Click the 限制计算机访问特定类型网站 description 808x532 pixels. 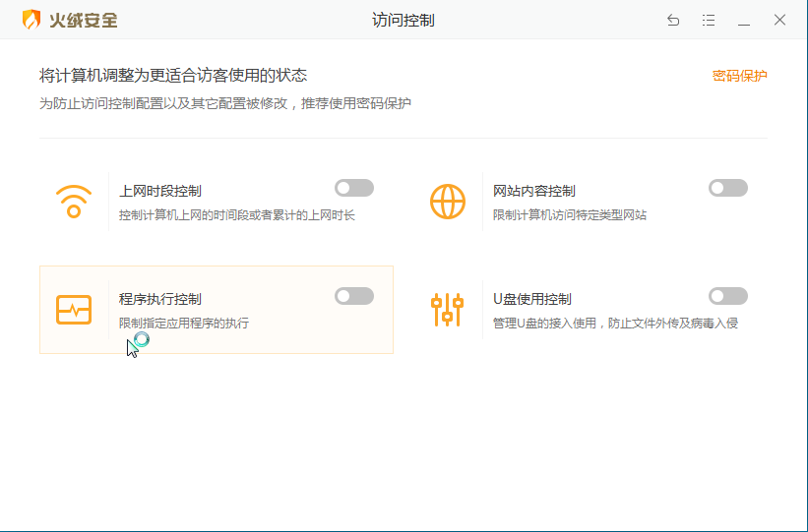pyautogui.click(x=570, y=214)
